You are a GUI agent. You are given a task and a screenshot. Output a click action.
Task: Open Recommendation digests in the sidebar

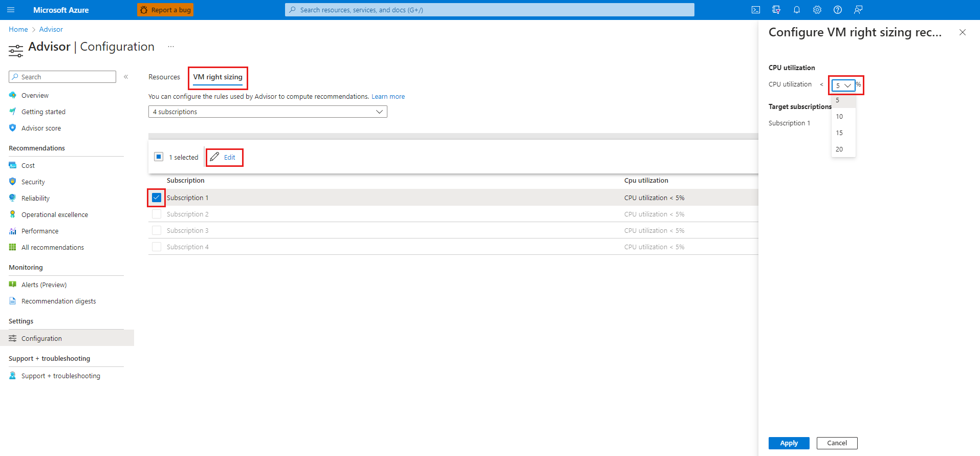click(x=59, y=301)
